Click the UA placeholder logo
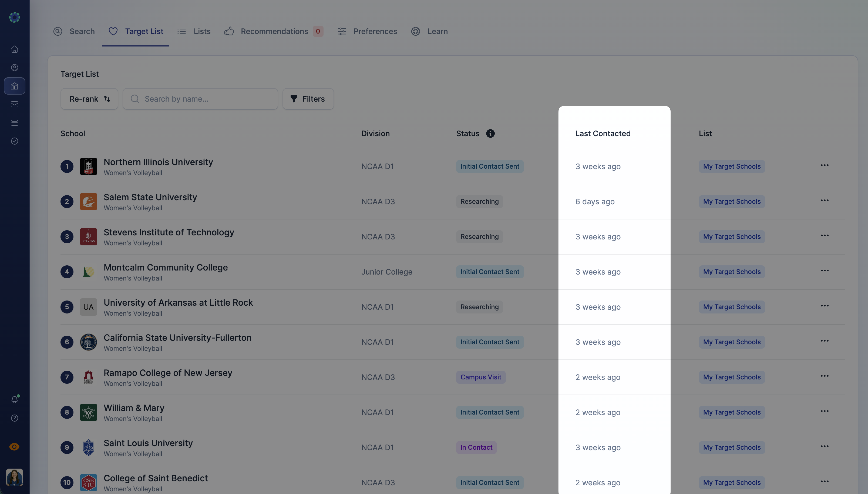The width and height of the screenshot is (868, 494). [89, 307]
